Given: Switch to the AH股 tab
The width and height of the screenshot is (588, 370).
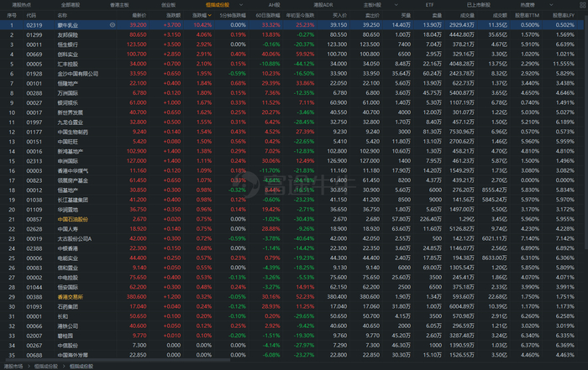Looking at the screenshot, I should [274, 5].
